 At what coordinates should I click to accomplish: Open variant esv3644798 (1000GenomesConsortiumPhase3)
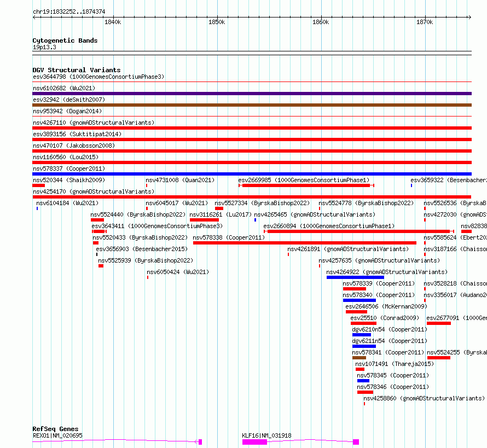click(98, 77)
